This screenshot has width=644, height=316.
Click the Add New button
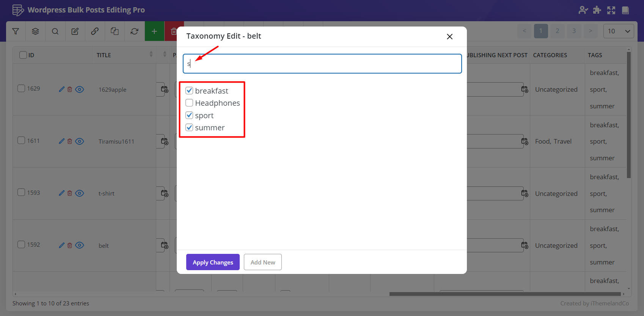262,262
